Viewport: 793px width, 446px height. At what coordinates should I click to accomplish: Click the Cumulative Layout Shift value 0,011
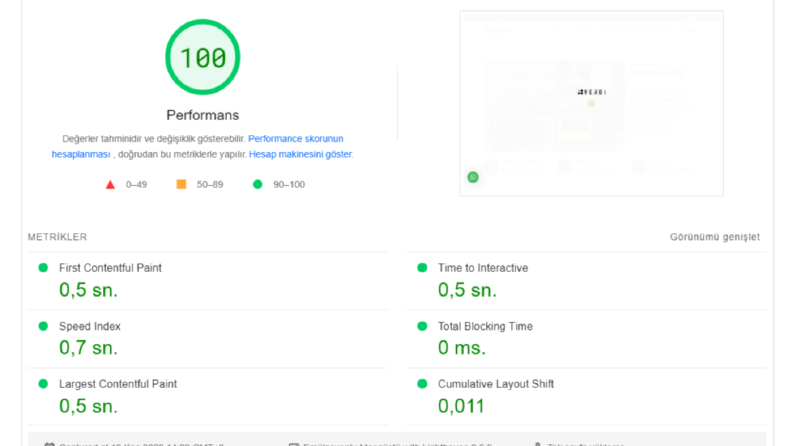[x=461, y=406]
